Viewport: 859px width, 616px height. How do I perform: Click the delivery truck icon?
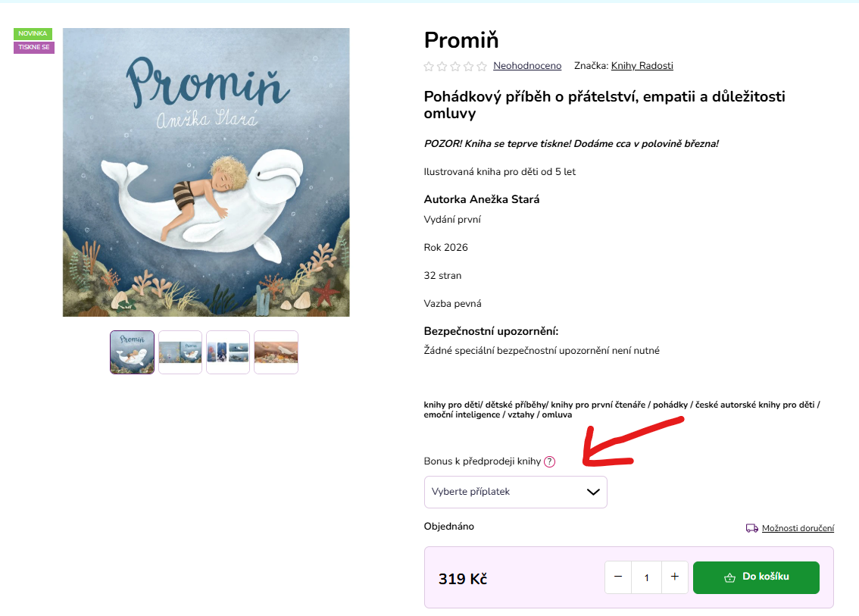pyautogui.click(x=752, y=528)
